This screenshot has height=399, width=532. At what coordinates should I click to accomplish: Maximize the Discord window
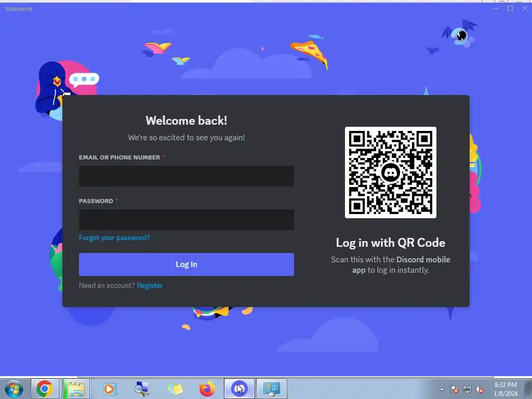[510, 8]
